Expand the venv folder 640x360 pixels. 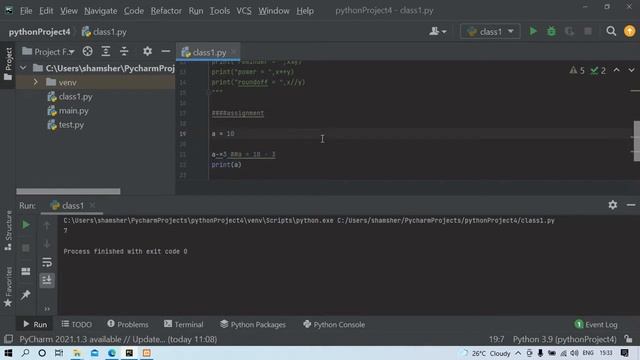[x=36, y=82]
